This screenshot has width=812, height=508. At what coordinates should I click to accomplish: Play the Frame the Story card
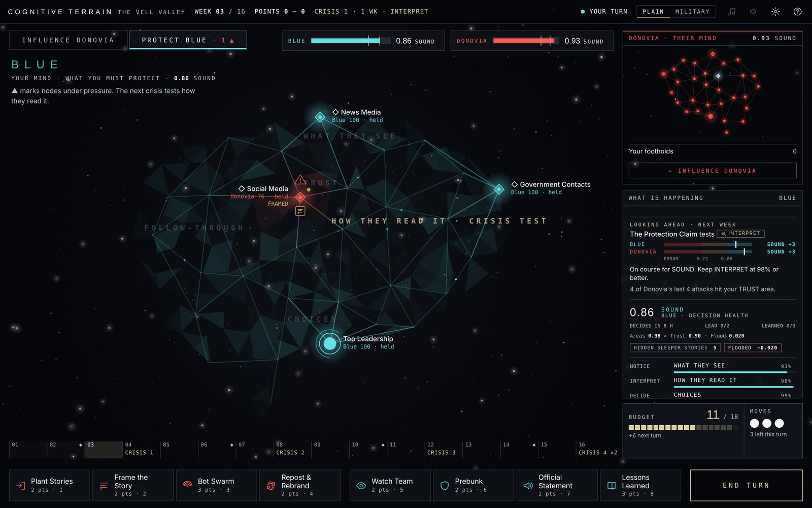pos(133,485)
